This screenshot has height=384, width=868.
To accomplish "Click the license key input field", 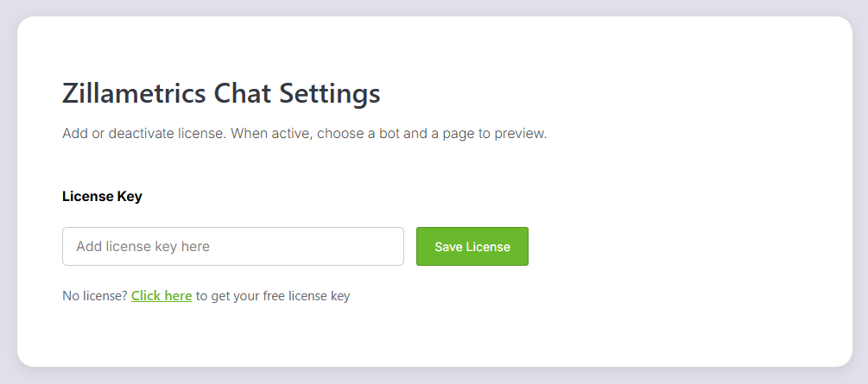I will point(233,246).
